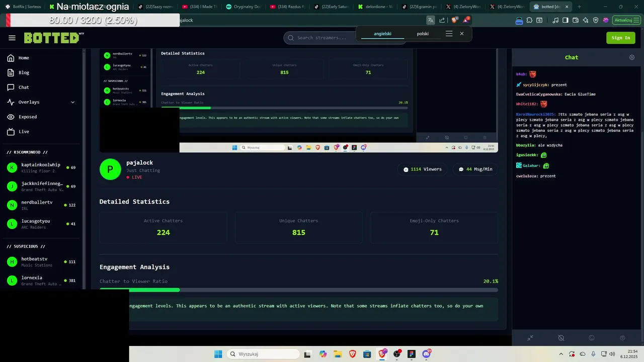Switch to the Early Saturday TikTok tab

(332, 7)
